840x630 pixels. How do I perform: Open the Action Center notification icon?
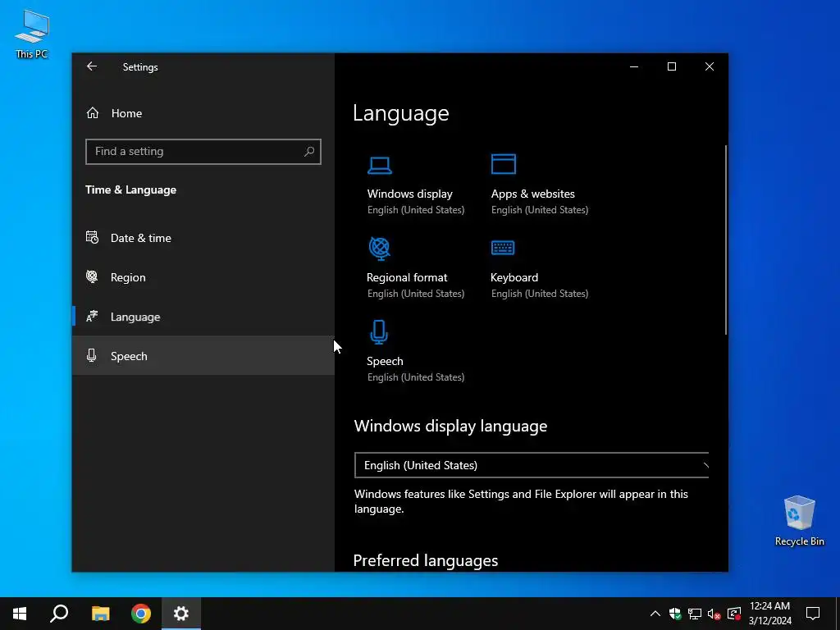click(x=813, y=614)
